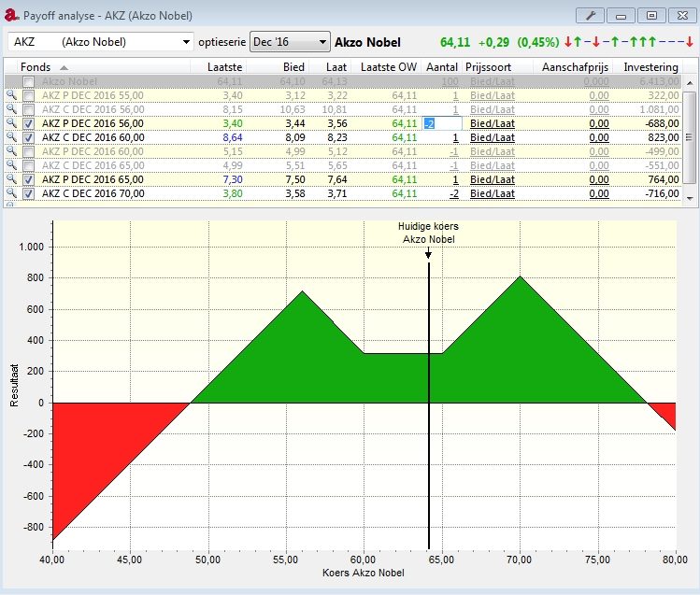Open details magnifier for AKZ P DEC 2016 56,00
The height and width of the screenshot is (595, 700).
[x=10, y=123]
